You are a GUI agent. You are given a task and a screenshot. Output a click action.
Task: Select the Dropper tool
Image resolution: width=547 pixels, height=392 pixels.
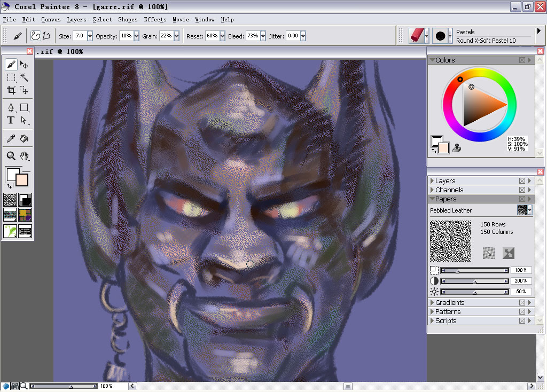[x=11, y=138]
